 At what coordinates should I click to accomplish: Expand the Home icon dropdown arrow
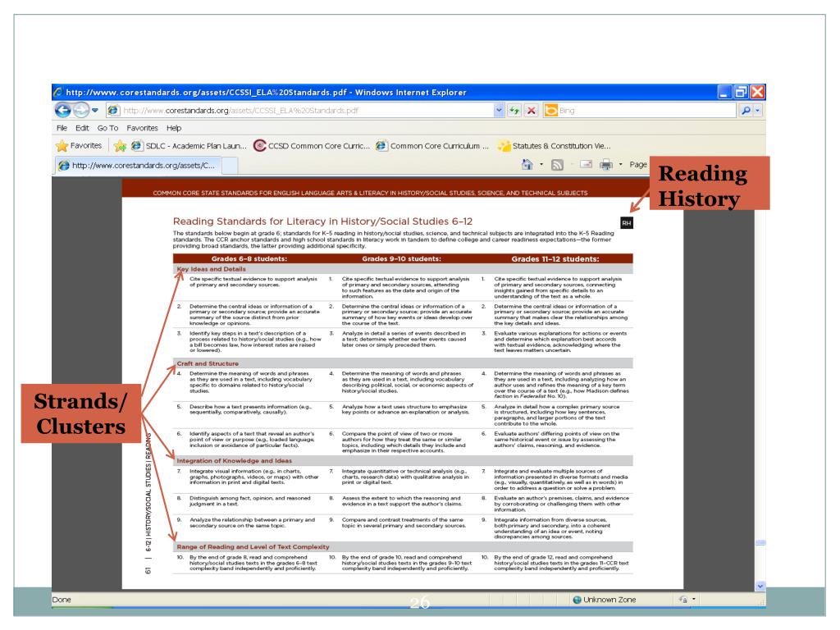click(541, 164)
